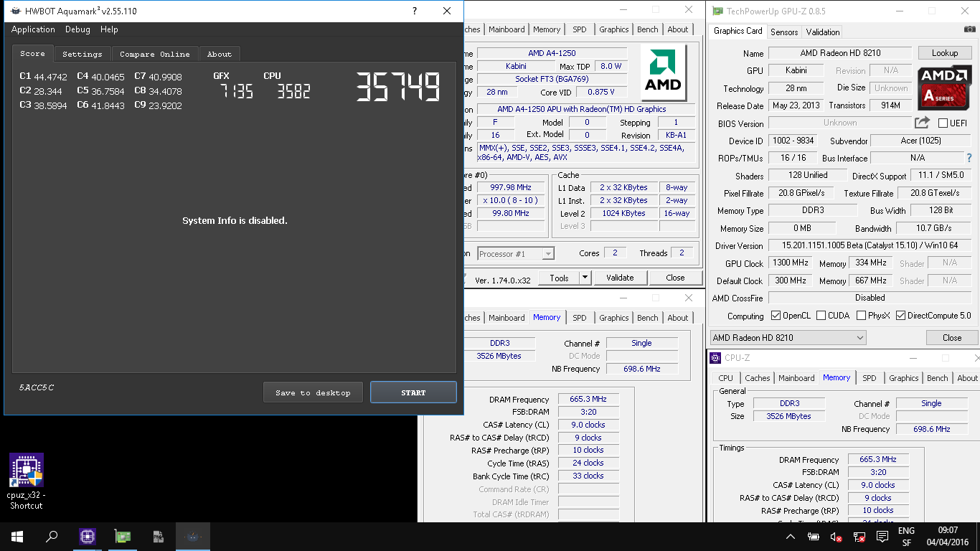Screen dimensions: 980x551
Task: Open the Processor #1 selection dropdown
Action: [516, 253]
